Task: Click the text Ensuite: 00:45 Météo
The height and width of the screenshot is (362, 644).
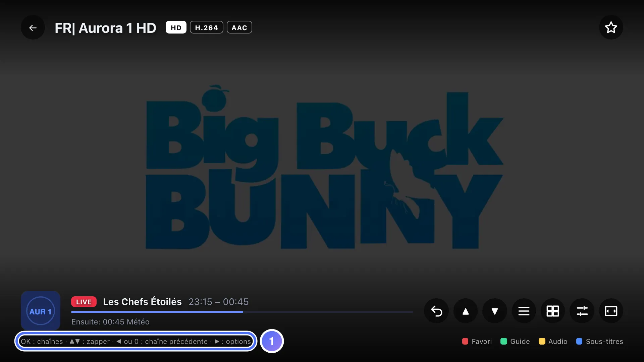Action: click(x=110, y=322)
